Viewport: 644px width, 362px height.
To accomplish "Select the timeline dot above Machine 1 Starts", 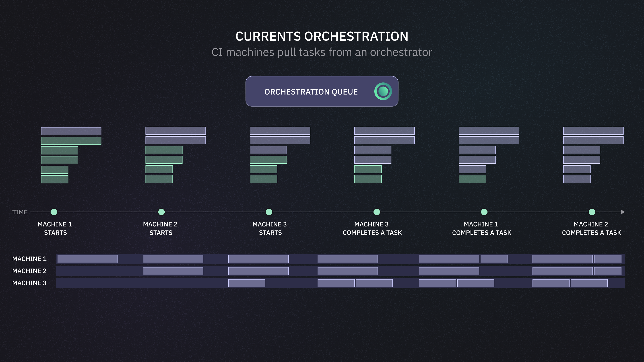I will 54,212.
